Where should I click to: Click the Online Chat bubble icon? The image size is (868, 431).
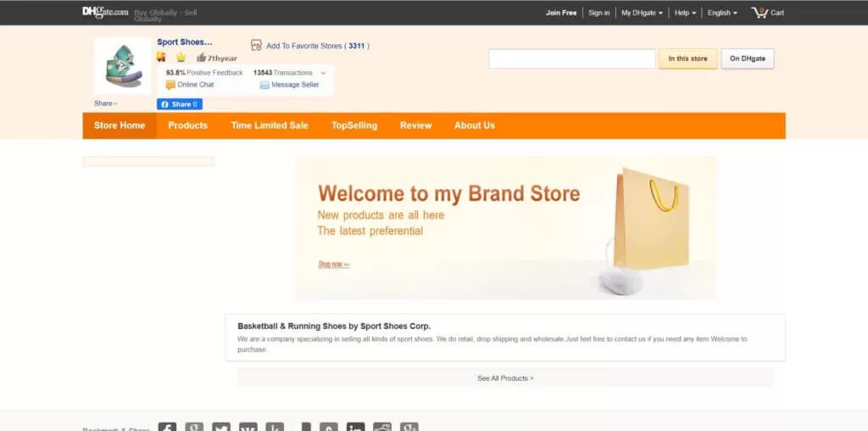click(170, 85)
